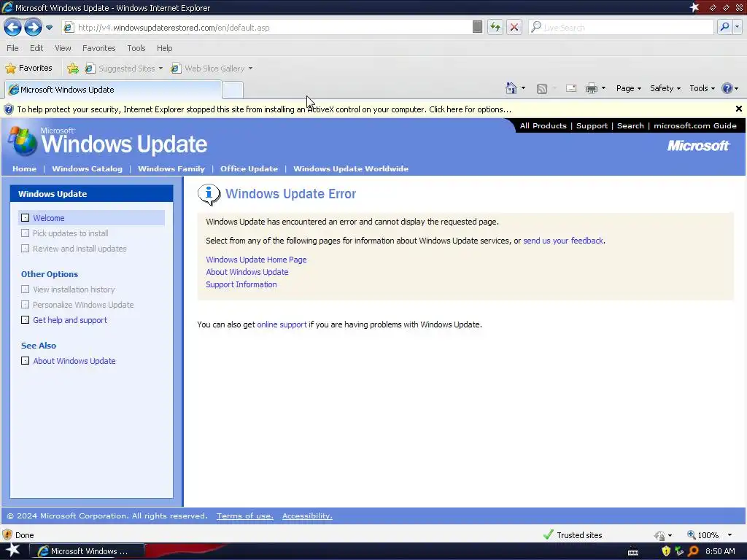Click the blue Help question mark icon

pos(727,88)
